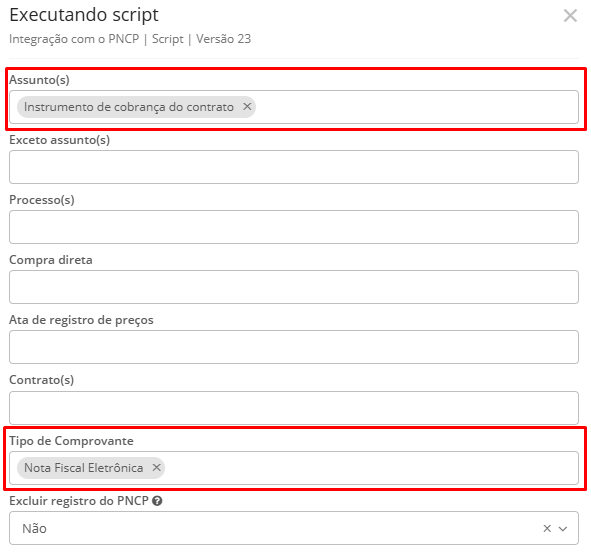The image size is (591, 552).
Task: Focus the Tipo de Comprovante field beside its tag
Action: pos(369,468)
